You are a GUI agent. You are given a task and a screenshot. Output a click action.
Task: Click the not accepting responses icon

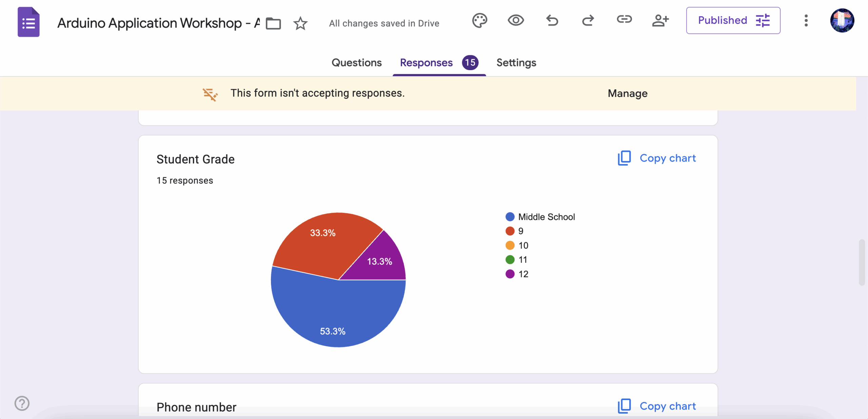tap(210, 94)
